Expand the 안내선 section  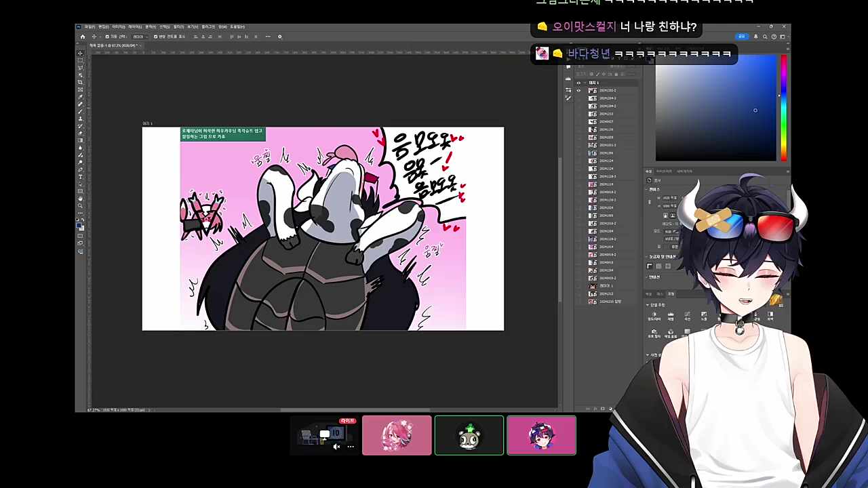[x=648, y=277]
